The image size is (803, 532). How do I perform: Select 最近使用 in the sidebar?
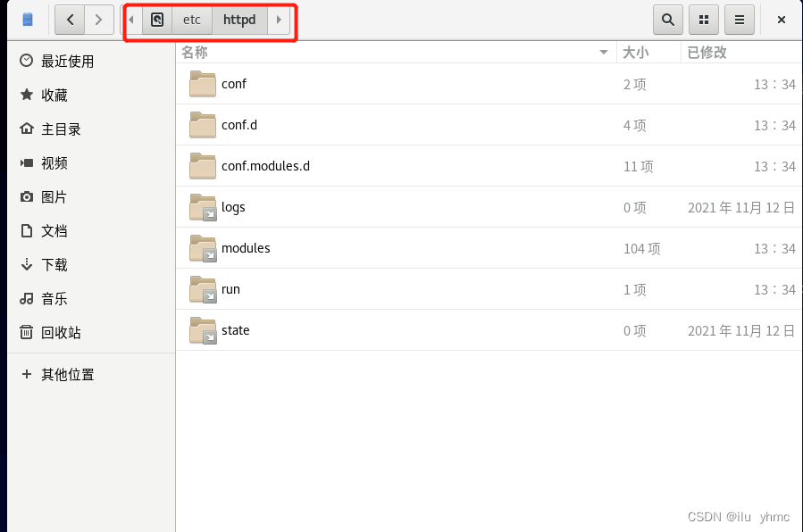pos(67,61)
